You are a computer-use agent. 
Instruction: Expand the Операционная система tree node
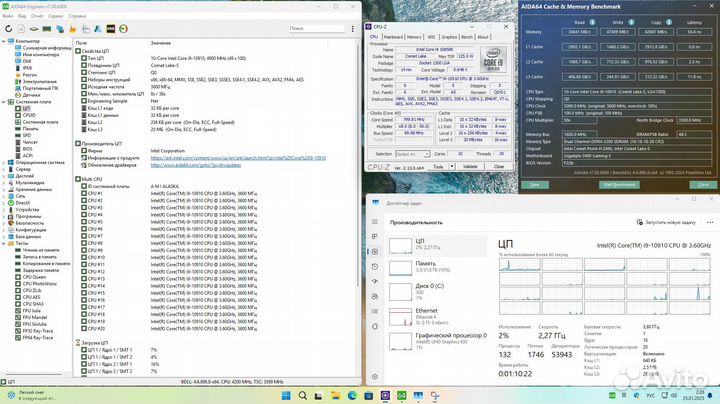pos(4,163)
